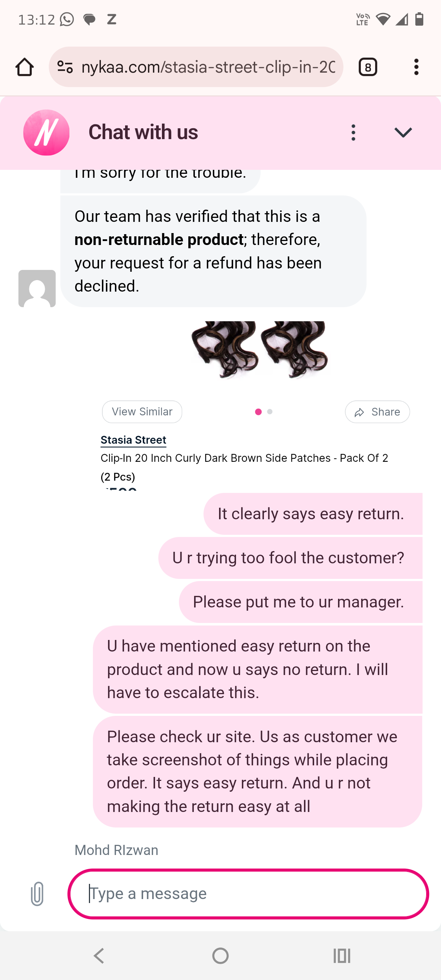Tap the curly hair product image
Screen dimensions: 441x980
click(x=260, y=349)
